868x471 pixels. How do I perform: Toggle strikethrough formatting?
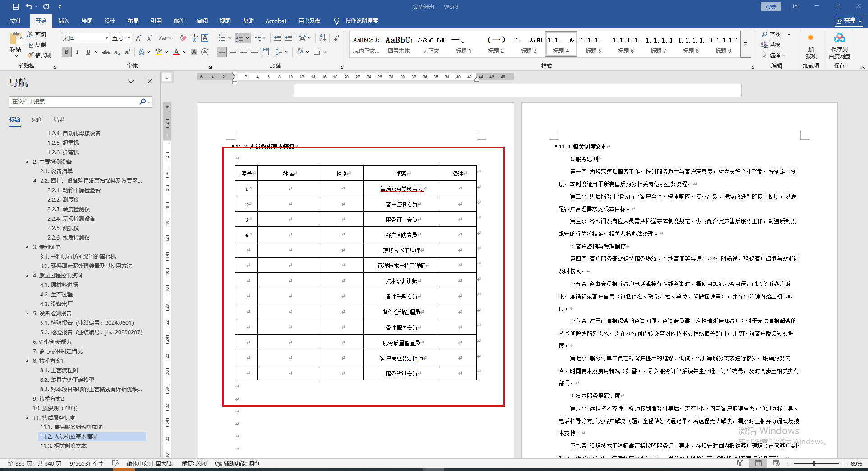pos(106,52)
